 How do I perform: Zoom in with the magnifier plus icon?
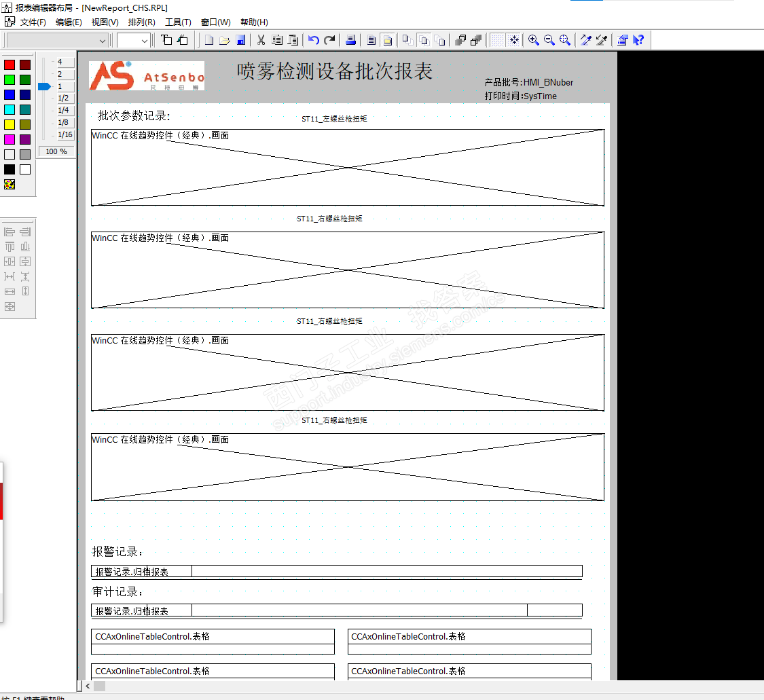[x=534, y=40]
